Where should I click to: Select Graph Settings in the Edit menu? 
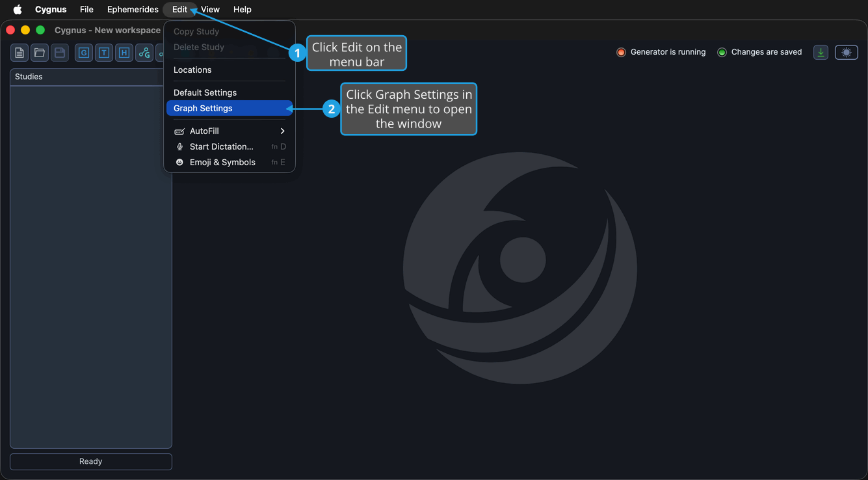tap(230, 108)
